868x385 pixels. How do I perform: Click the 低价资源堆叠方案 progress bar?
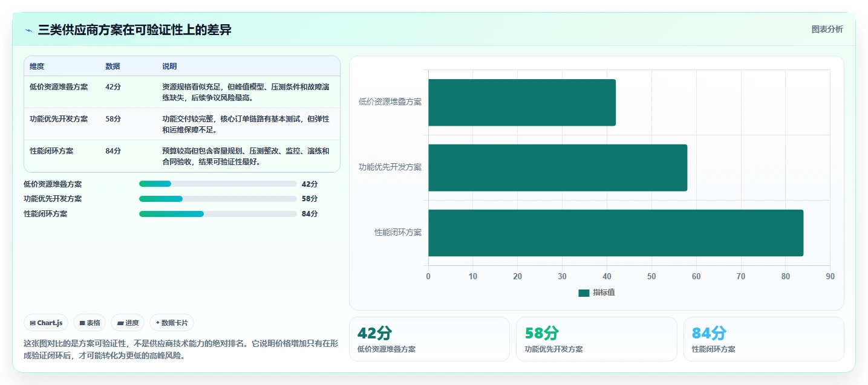coord(218,184)
